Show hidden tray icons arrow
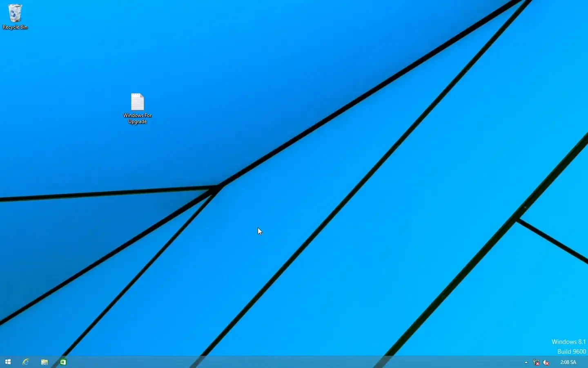The image size is (588, 368). coord(526,362)
